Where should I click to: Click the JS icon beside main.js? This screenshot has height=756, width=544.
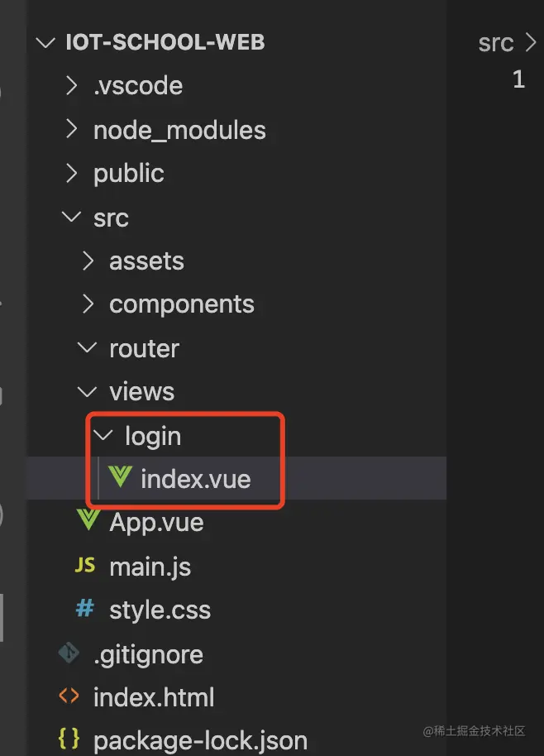pos(85,565)
